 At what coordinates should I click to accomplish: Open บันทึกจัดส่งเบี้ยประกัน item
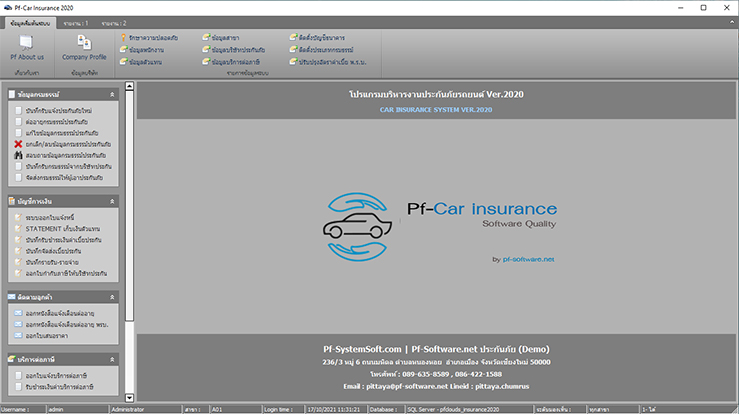48,251
